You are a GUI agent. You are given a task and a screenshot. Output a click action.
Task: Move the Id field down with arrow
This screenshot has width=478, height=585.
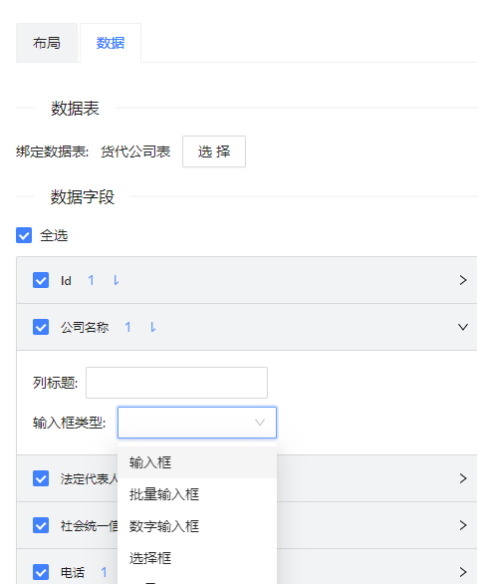pyautogui.click(x=116, y=280)
